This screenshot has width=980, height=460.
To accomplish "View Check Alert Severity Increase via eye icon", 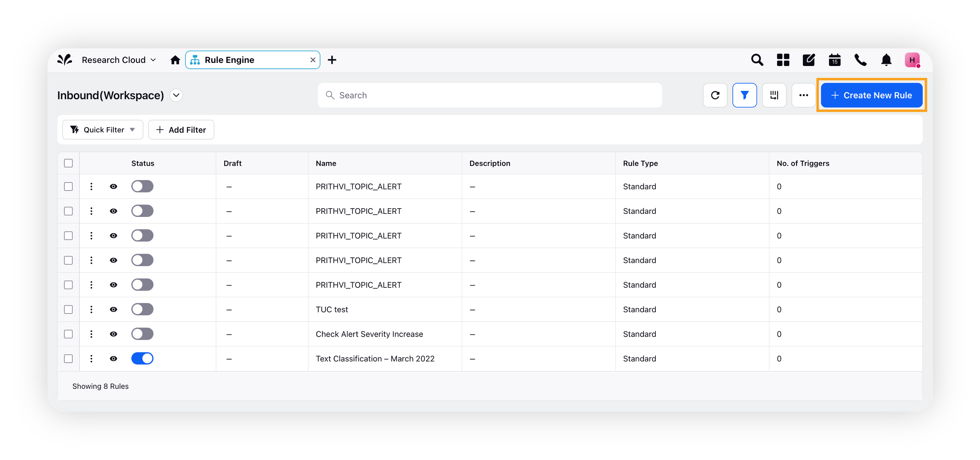I will click(x=113, y=334).
